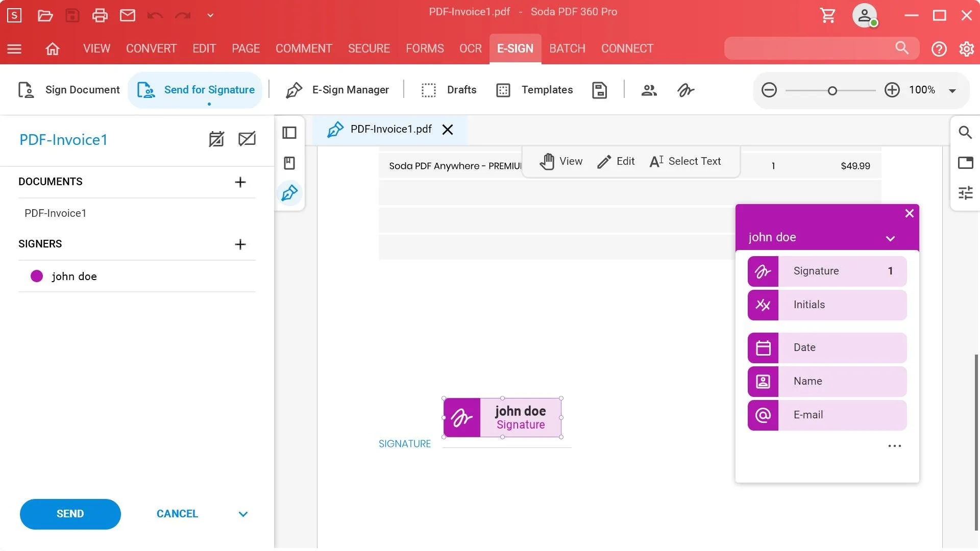980x551 pixels.
Task: Click the Initials field icon
Action: (763, 305)
